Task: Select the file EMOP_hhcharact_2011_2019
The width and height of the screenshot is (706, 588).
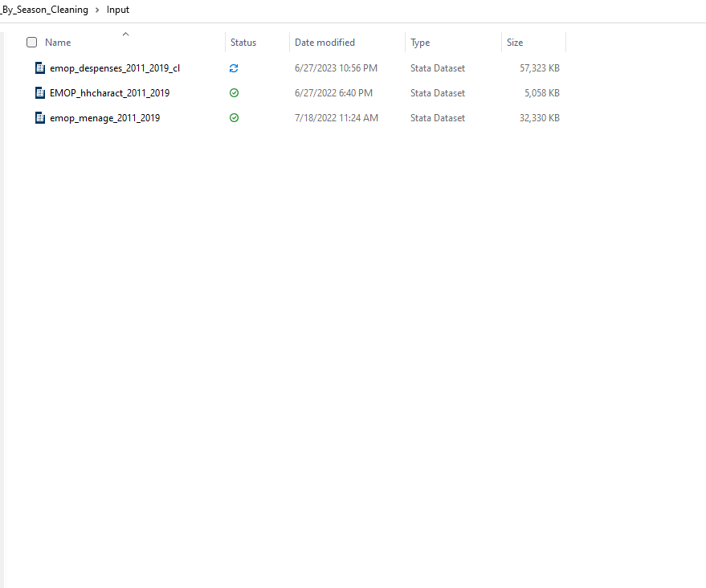Action: coord(110,92)
